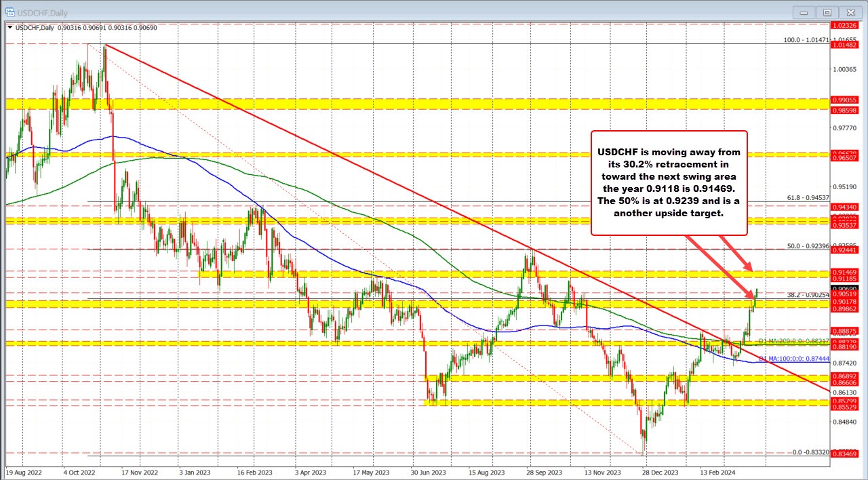The image size is (868, 480).
Task: Select the USDCHF,Daily chart title tab
Action: point(41,12)
